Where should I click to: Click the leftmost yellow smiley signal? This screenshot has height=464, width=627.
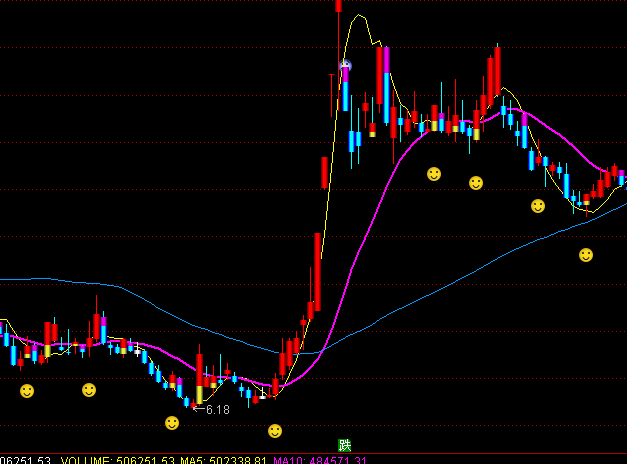27,390
